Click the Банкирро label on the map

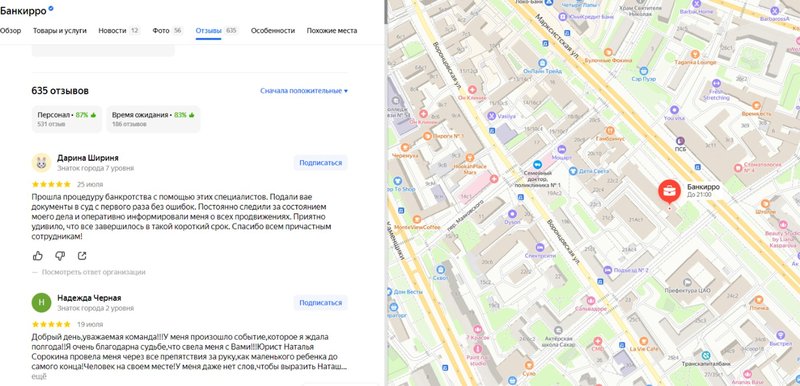coord(702,187)
